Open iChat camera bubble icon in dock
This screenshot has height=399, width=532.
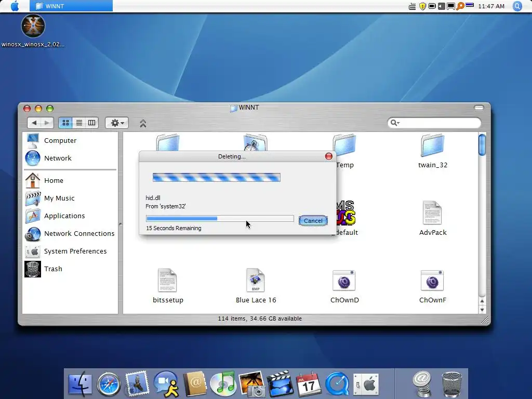coord(166,384)
